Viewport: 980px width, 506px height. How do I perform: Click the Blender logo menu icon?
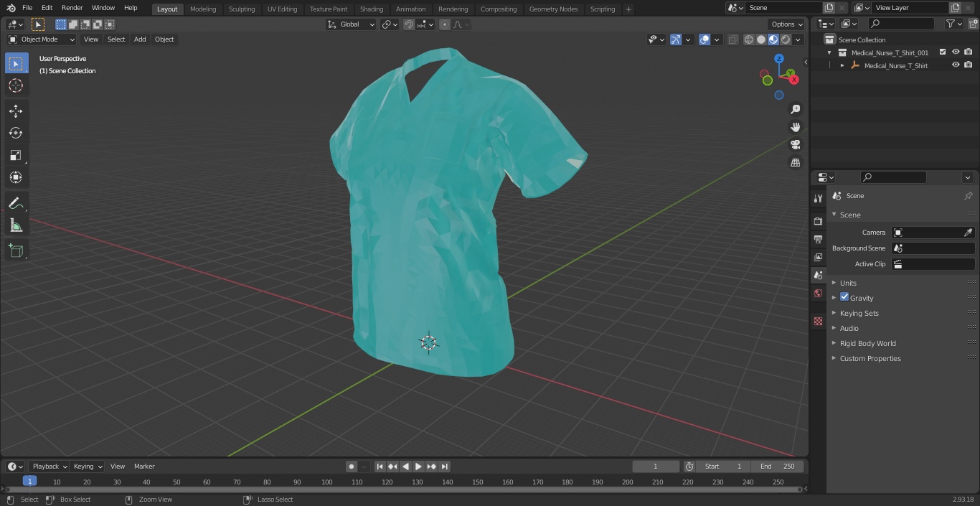pos(11,8)
